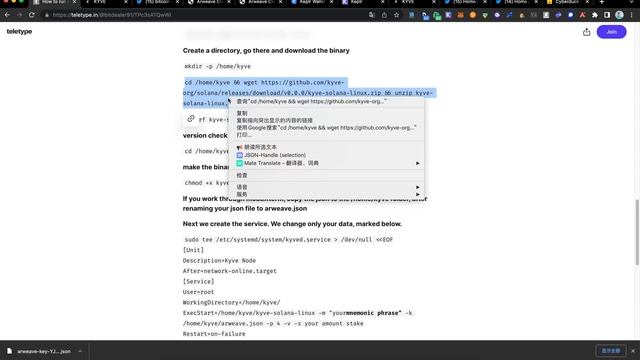
Task: Click the link icon beside code block
Action: (x=191, y=119)
